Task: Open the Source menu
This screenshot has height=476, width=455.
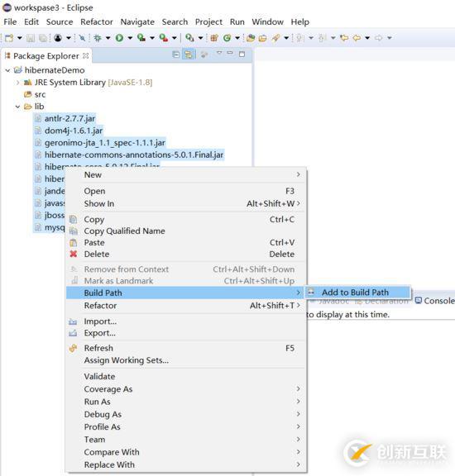Action: click(x=60, y=21)
